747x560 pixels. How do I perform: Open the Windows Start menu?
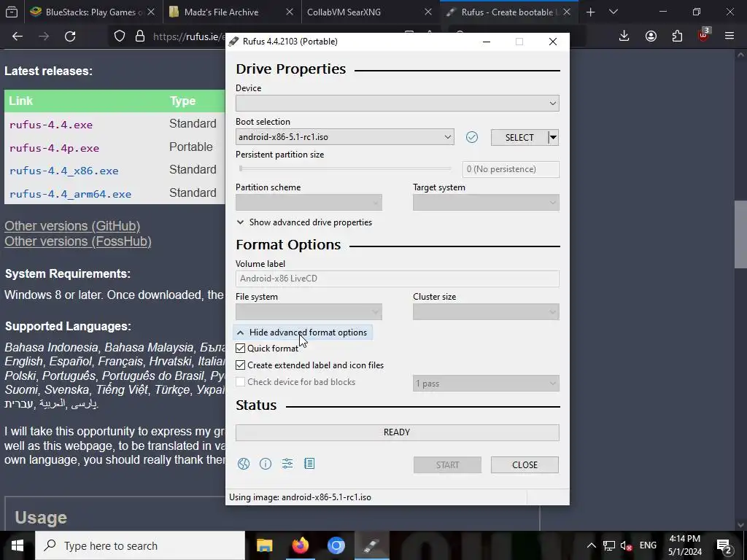pos(18,545)
